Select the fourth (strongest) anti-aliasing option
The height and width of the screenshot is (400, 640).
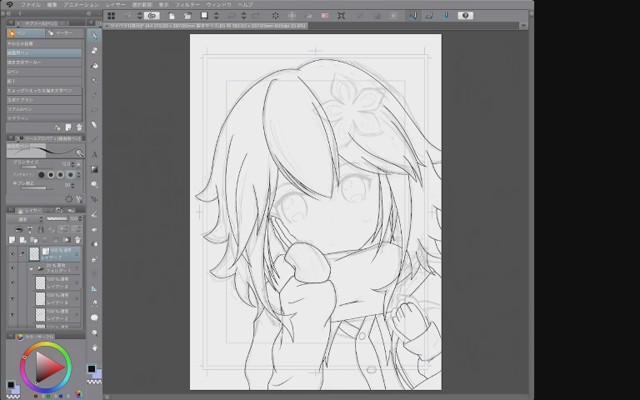[71, 175]
